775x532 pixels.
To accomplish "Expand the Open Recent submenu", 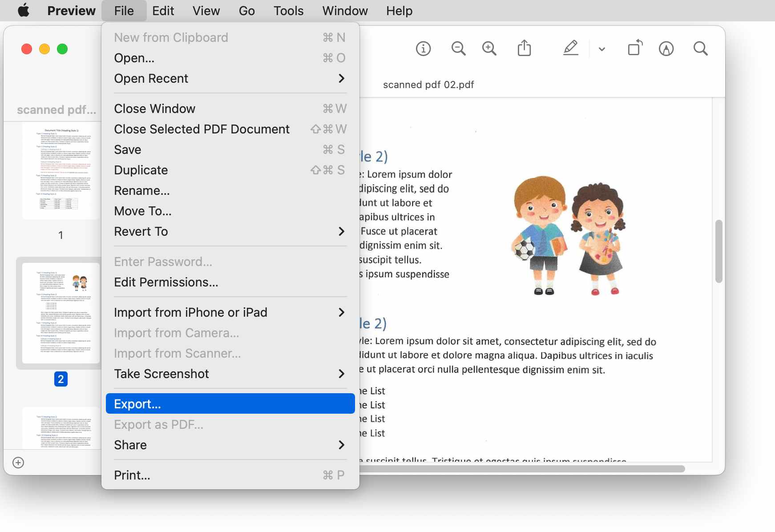I will coord(151,78).
